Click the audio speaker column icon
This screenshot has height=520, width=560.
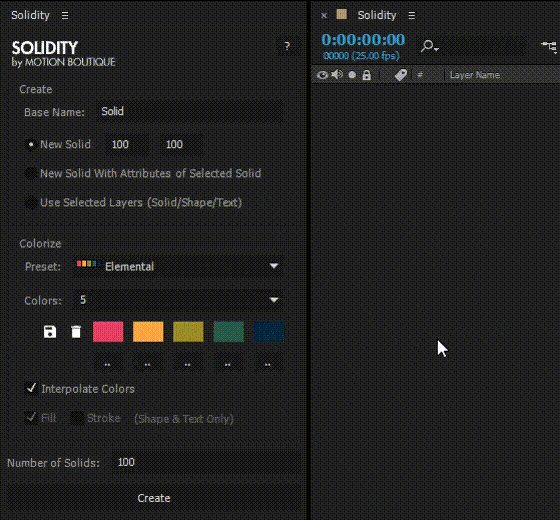tap(337, 75)
